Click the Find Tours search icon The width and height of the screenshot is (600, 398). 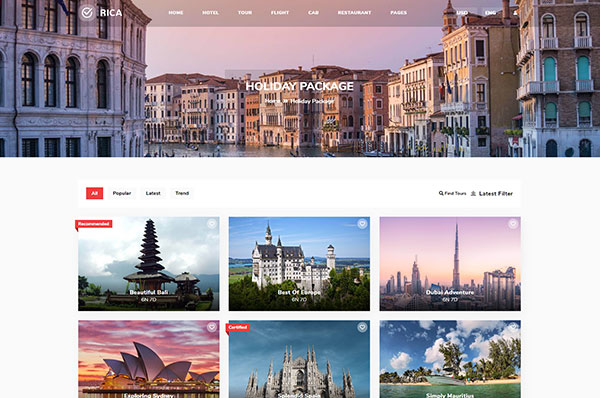[441, 193]
